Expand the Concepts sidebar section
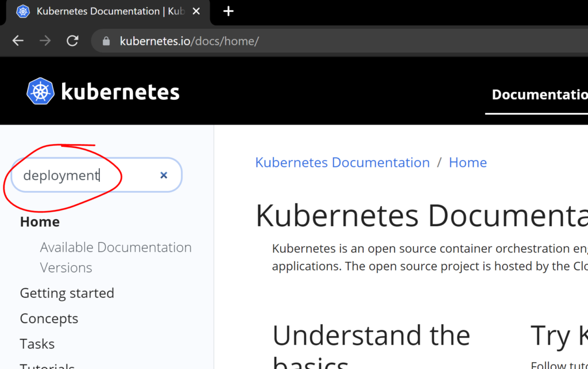 pos(49,318)
